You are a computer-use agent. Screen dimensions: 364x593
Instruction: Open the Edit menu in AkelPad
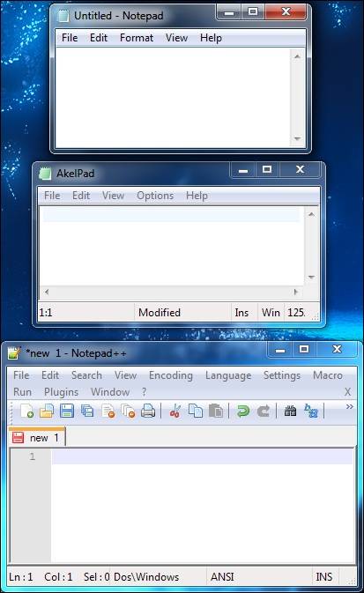(81, 196)
